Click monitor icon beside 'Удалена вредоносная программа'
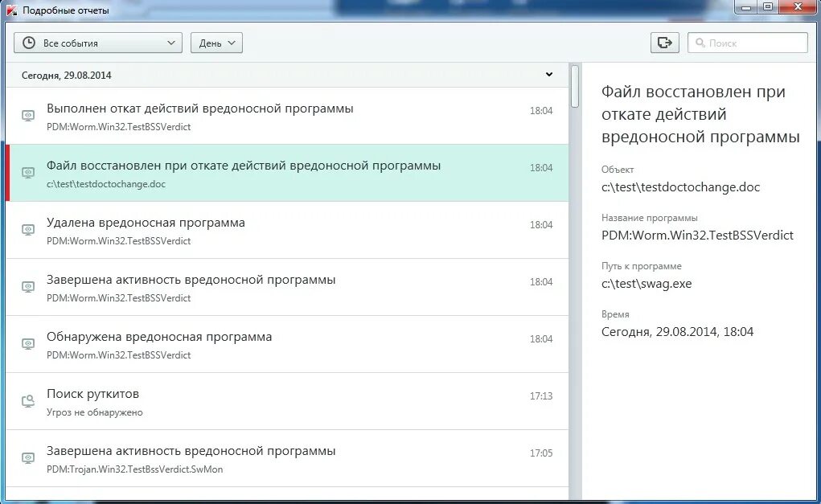821x504 pixels. point(28,230)
